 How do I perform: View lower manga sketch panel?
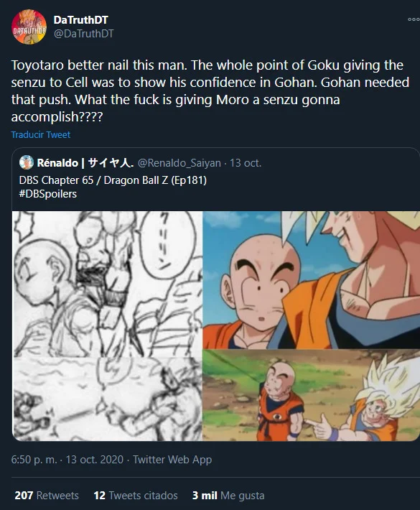click(x=107, y=399)
